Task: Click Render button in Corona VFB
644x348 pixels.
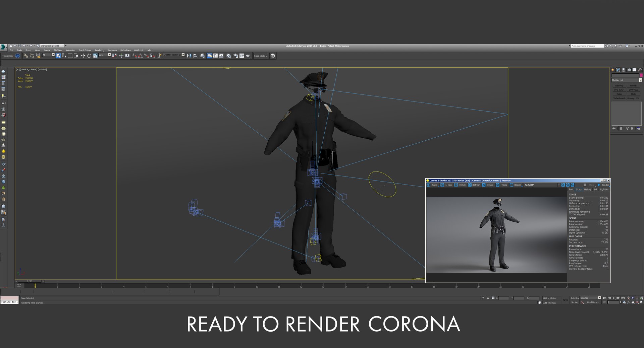Action: [x=603, y=185]
